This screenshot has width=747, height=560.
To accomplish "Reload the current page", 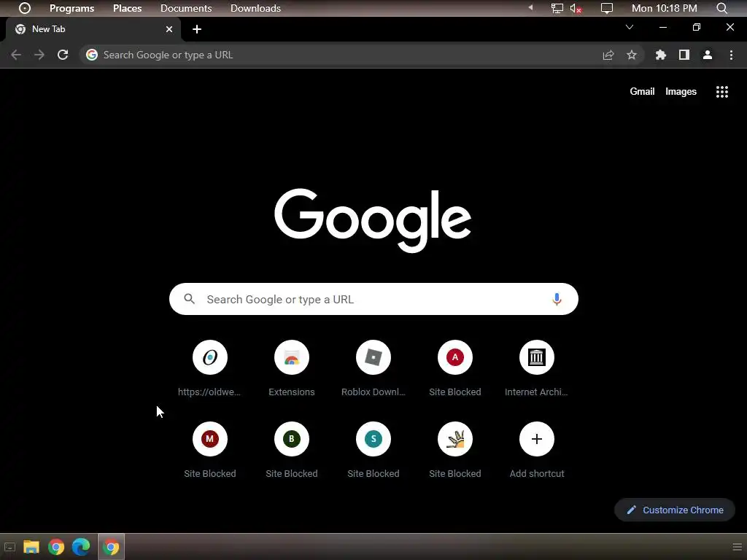I will point(63,55).
